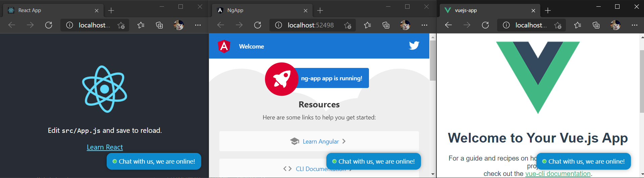This screenshot has width=644, height=178.
Task: Close the vuejs-app tab
Action: click(x=533, y=11)
